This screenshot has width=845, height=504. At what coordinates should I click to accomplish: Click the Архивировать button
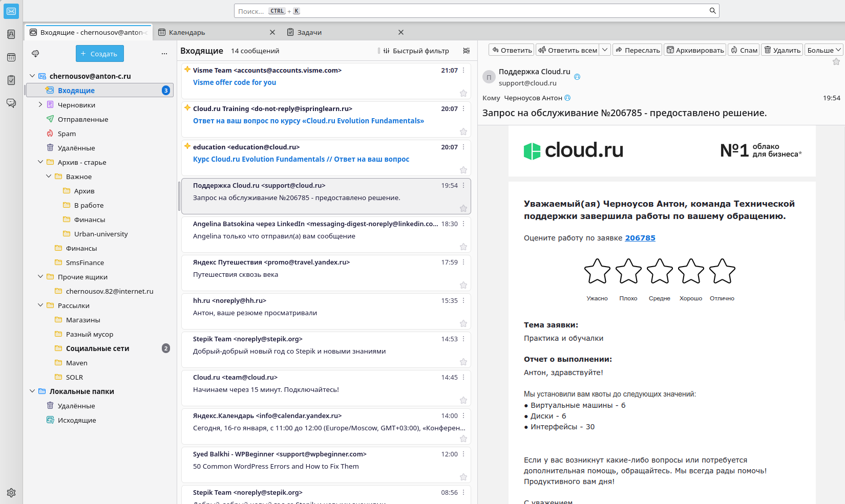(695, 50)
